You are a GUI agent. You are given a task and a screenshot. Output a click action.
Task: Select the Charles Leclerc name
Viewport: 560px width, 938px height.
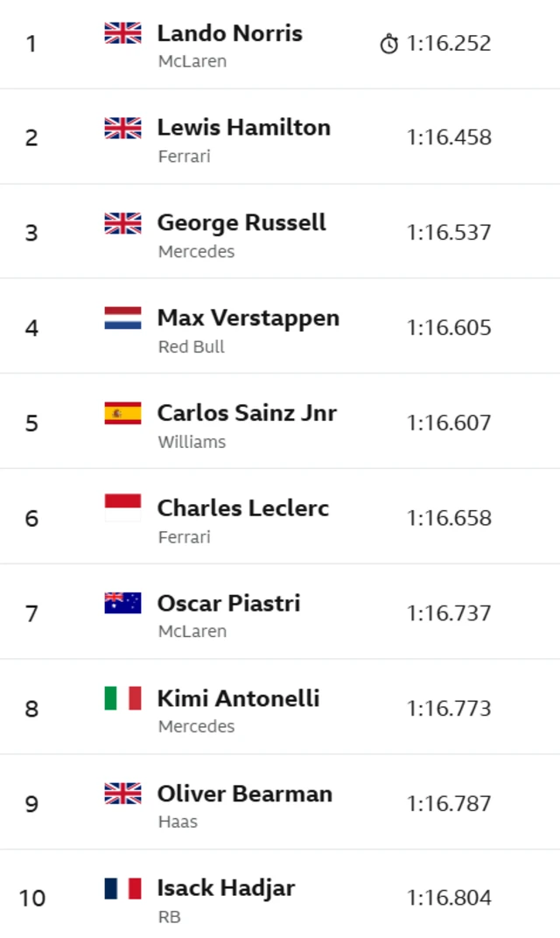pos(242,507)
